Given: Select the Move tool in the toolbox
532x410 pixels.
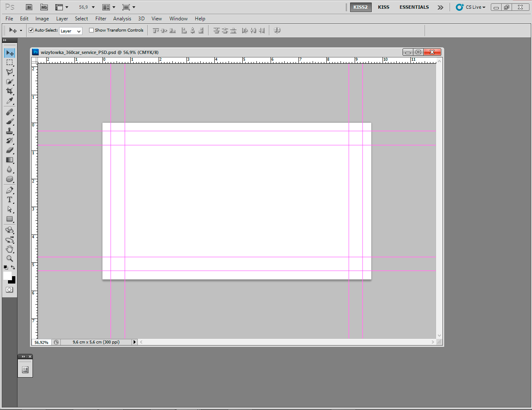Looking at the screenshot, I should tap(10, 53).
